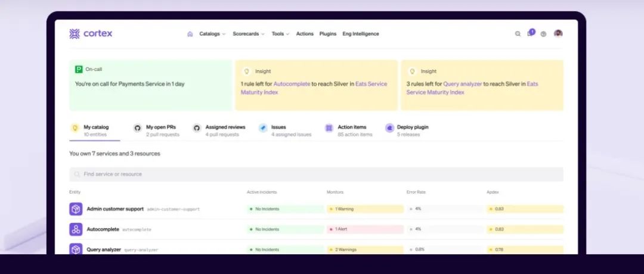Click the Monitors column header
This screenshot has height=274, width=644.
click(x=335, y=192)
